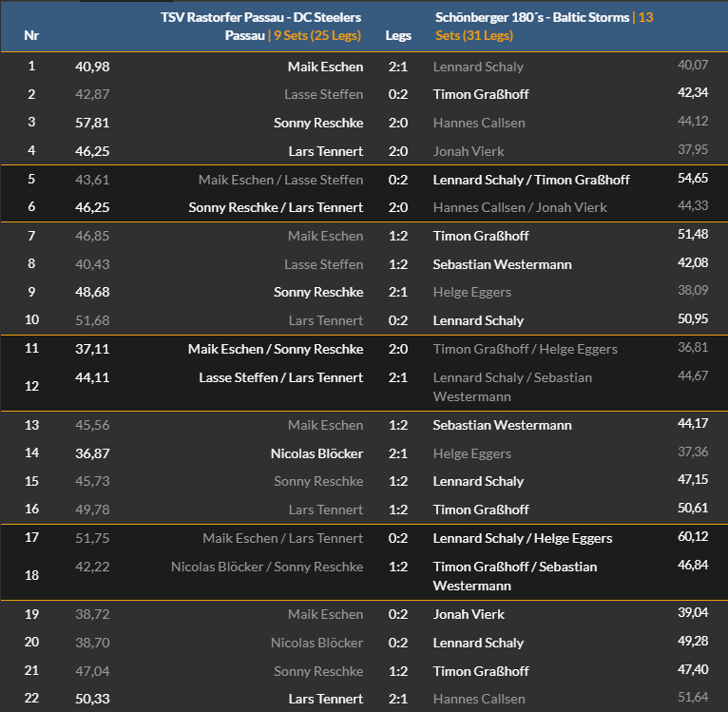The width and height of the screenshot is (728, 712).
Task: Click the Legs column header
Action: coord(398,35)
